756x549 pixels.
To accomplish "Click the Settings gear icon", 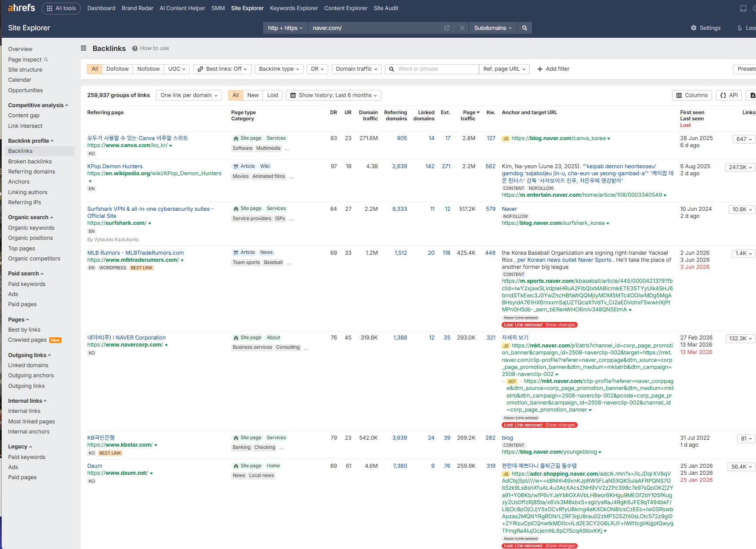I will point(694,28).
